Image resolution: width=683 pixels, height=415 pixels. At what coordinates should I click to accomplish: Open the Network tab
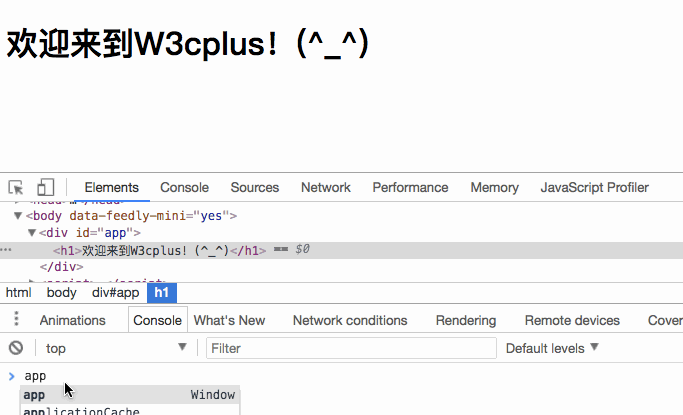pos(326,188)
